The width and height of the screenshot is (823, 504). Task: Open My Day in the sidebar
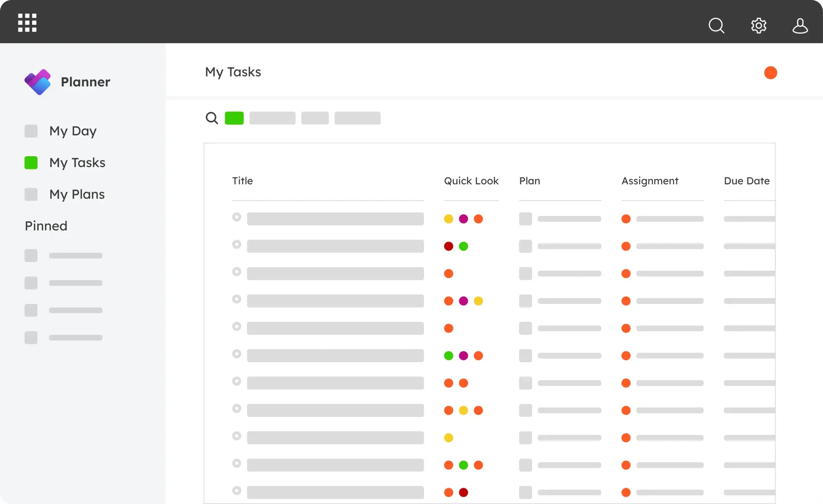pos(73,131)
